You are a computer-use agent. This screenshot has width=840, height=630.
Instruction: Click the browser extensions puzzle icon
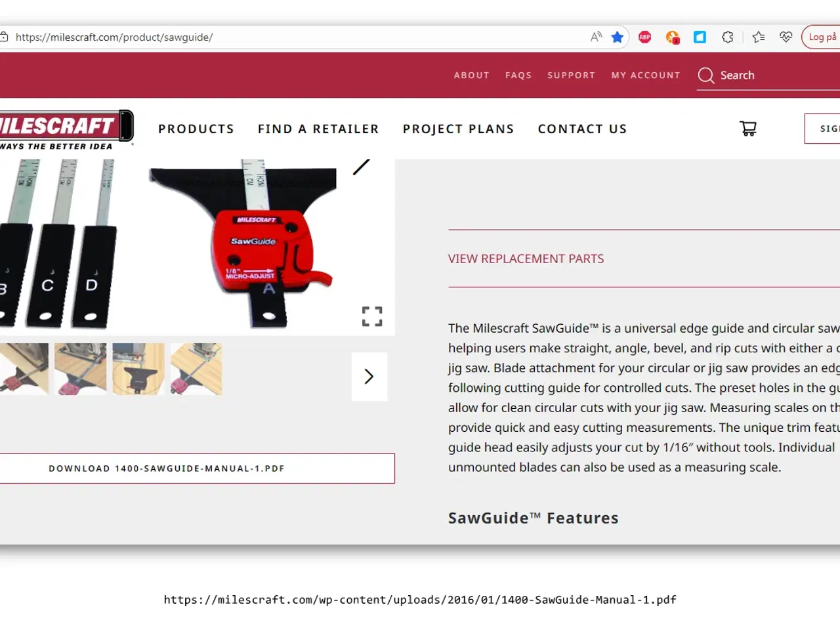pos(727,37)
